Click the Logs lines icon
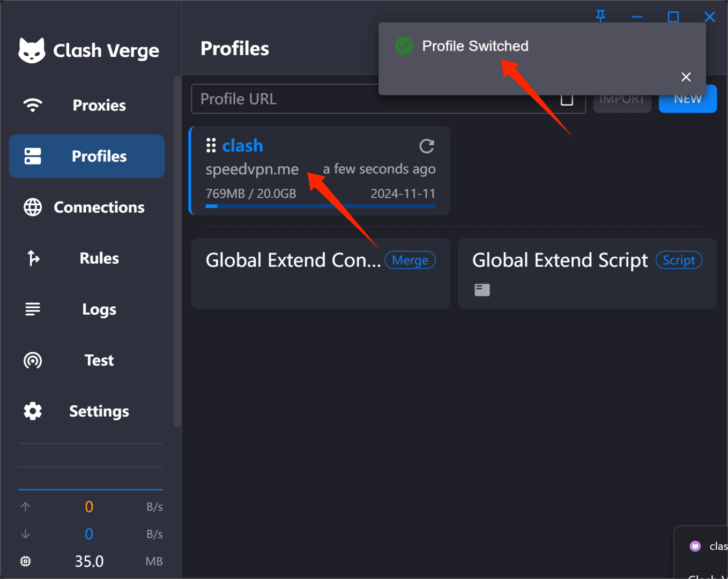The image size is (728, 579). (33, 309)
